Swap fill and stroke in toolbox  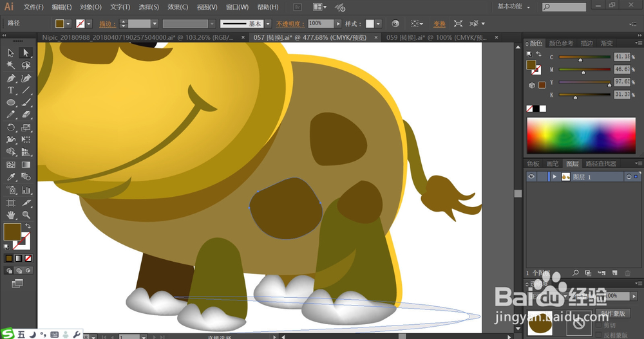click(28, 226)
